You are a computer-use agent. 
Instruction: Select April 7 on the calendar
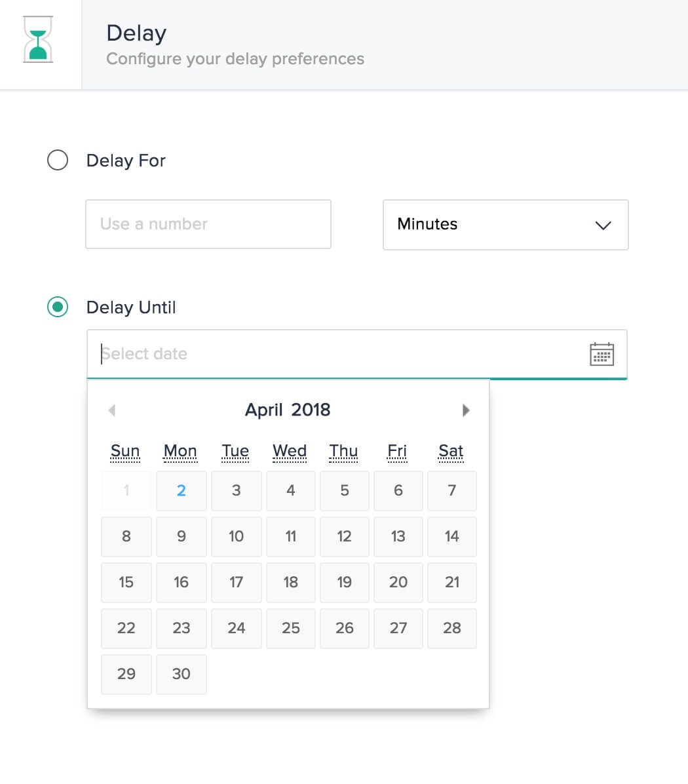pyautogui.click(x=452, y=490)
